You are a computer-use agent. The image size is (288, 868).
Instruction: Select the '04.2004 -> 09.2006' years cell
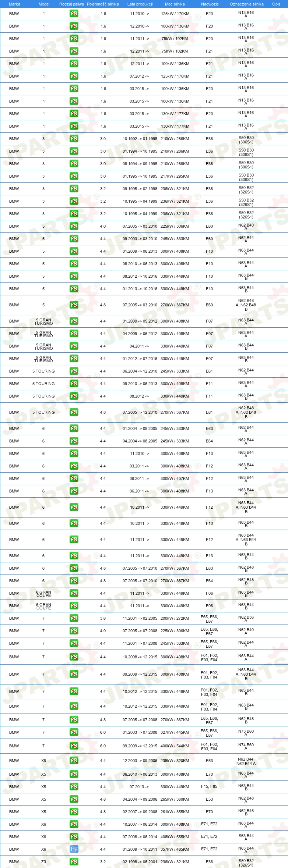pyautogui.click(x=140, y=799)
